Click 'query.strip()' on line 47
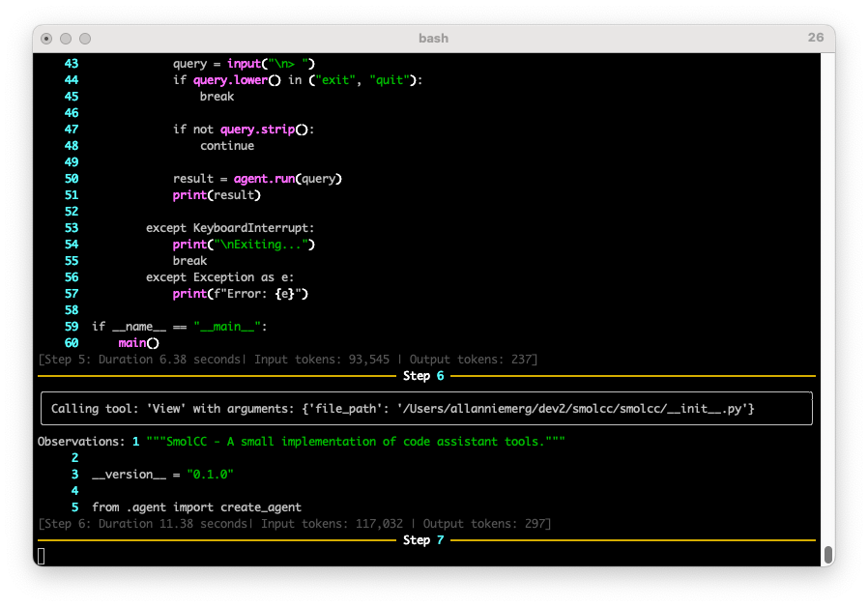 (x=264, y=130)
